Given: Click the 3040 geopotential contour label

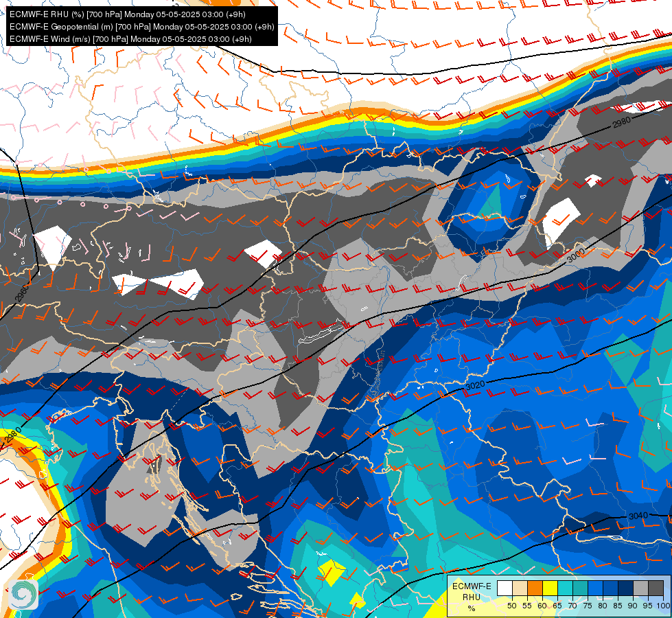Looking at the screenshot, I should coord(638,516).
